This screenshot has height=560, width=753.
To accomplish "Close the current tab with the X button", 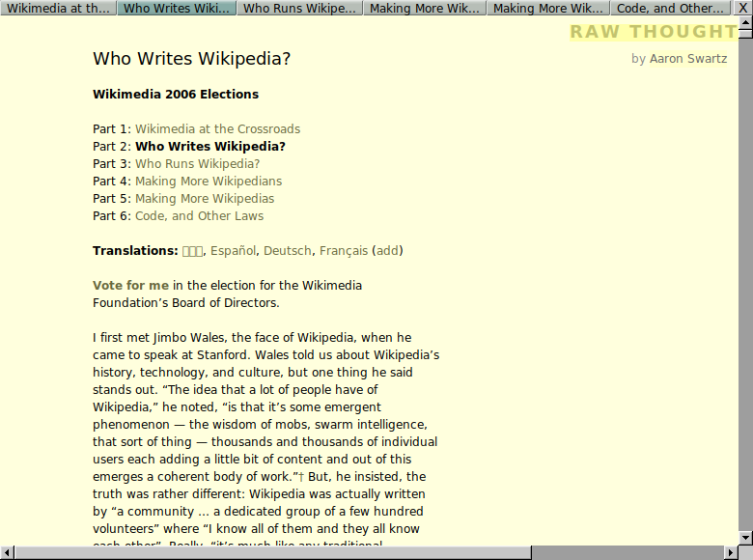I will click(742, 8).
